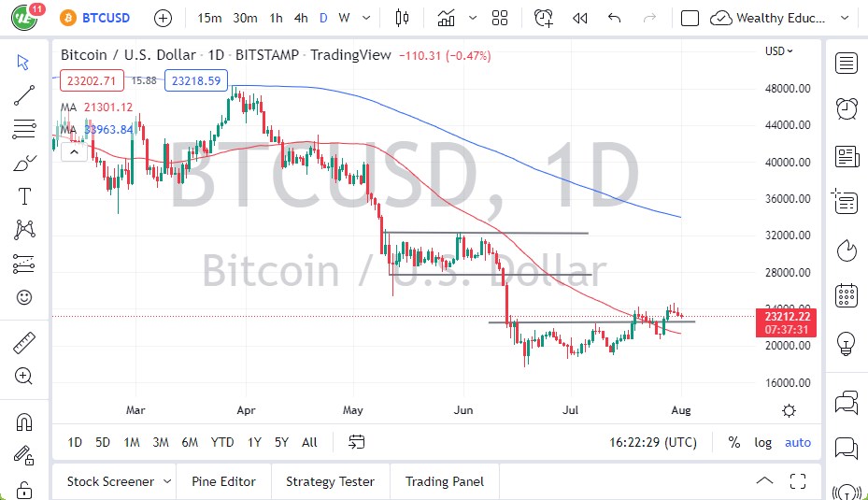
Task: Click the bar replay rewind icon
Action: [x=579, y=18]
